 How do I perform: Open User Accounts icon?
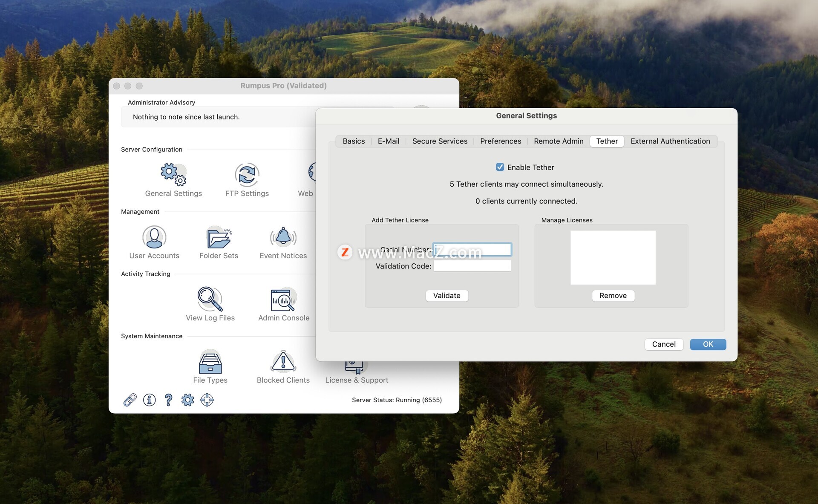tap(154, 237)
